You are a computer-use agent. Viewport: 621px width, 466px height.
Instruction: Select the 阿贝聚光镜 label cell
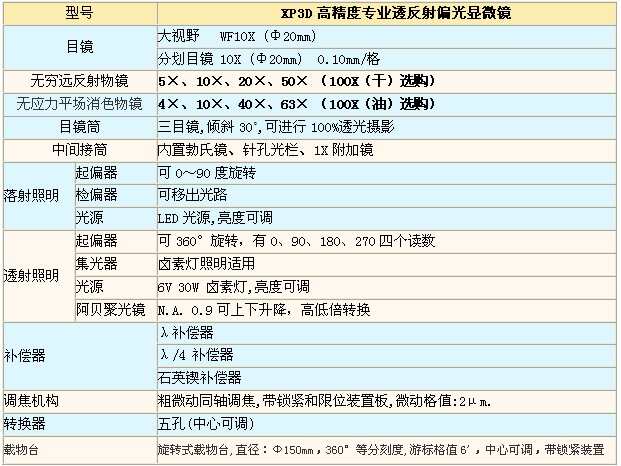111,309
